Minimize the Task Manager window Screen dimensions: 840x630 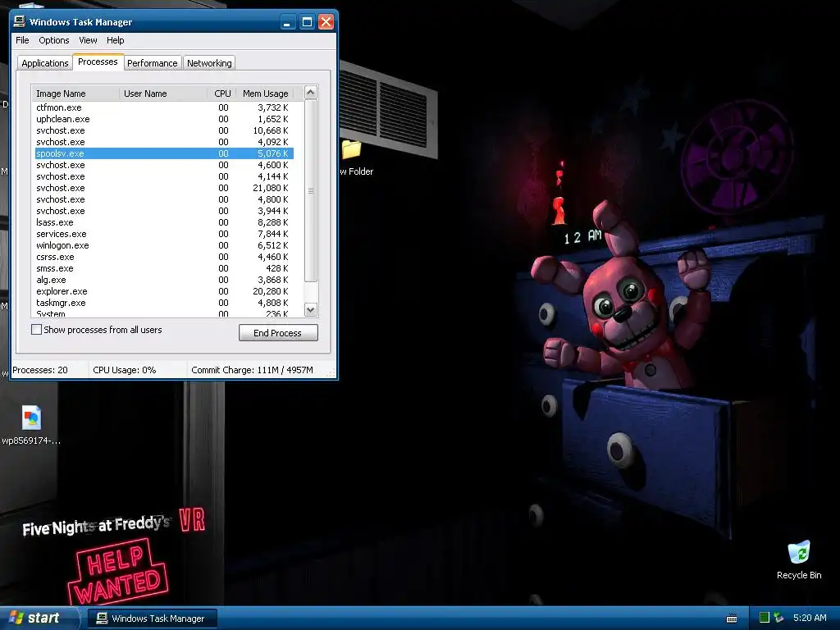tap(288, 22)
